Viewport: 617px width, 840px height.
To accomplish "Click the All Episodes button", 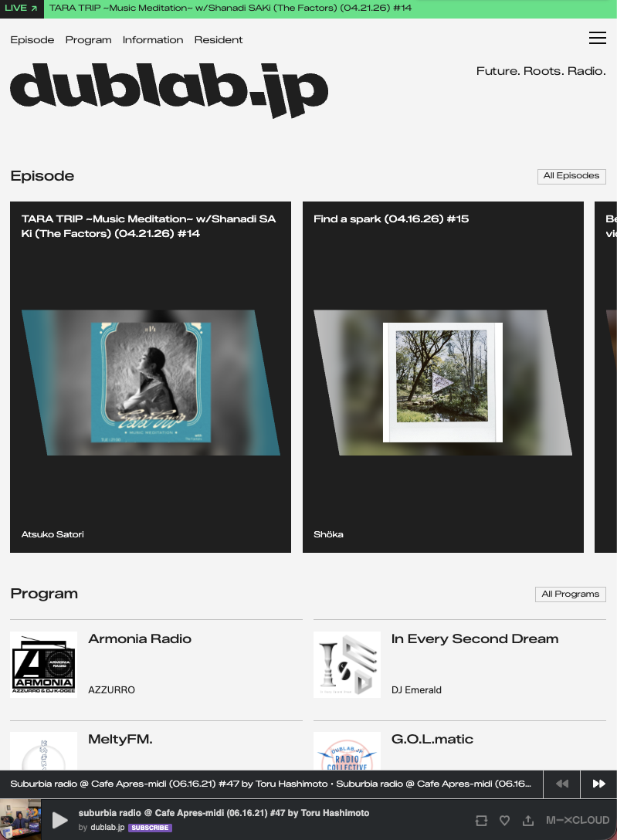I will pos(571,176).
